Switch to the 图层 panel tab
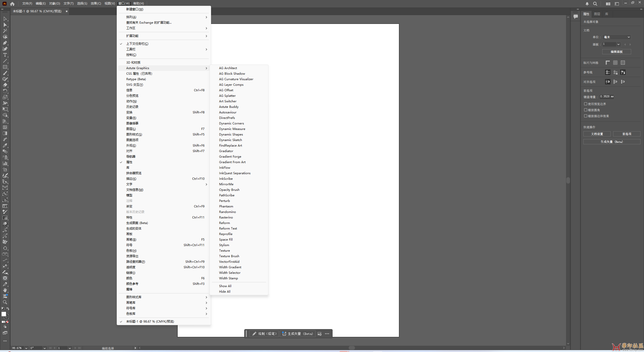This screenshot has height=352, width=644. (x=597, y=14)
